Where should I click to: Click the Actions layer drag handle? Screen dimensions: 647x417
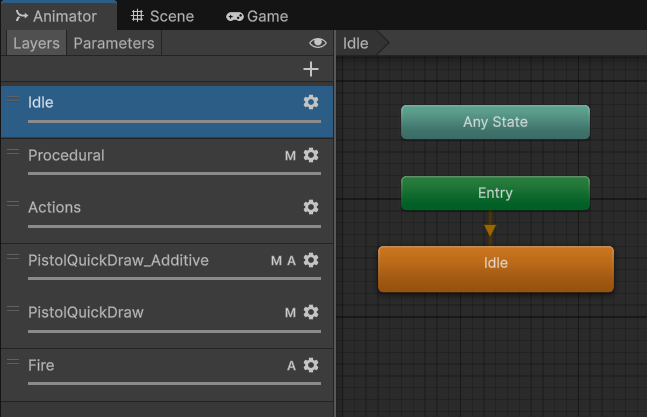pos(13,203)
